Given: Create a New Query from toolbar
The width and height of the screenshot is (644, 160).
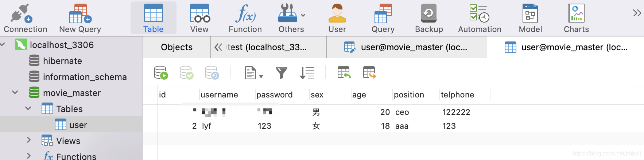Looking at the screenshot, I should click(x=80, y=18).
